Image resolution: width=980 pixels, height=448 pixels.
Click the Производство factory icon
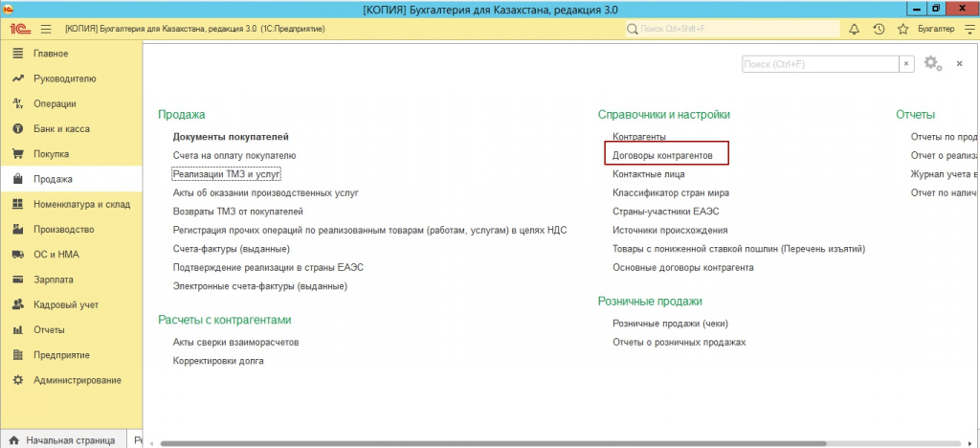pyautogui.click(x=18, y=230)
